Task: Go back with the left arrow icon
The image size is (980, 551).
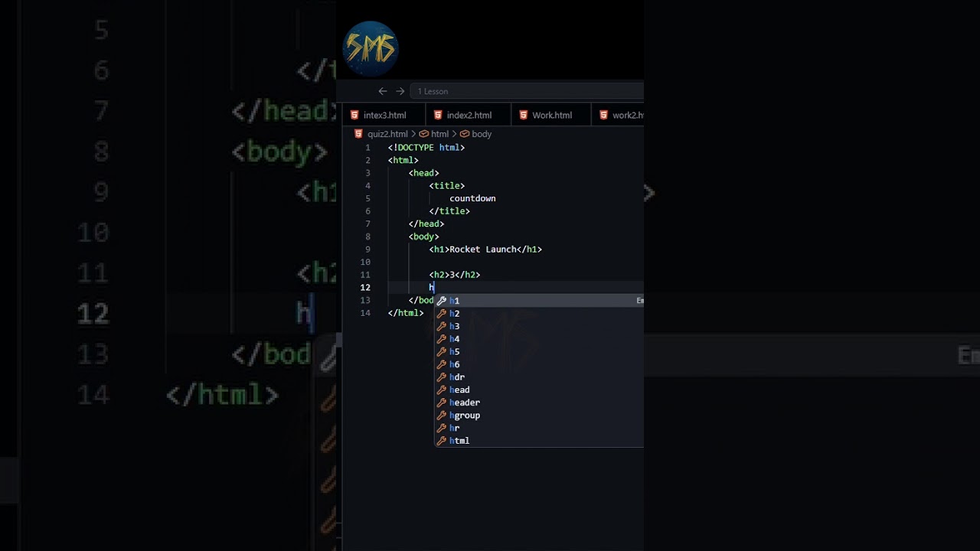Action: [x=383, y=91]
